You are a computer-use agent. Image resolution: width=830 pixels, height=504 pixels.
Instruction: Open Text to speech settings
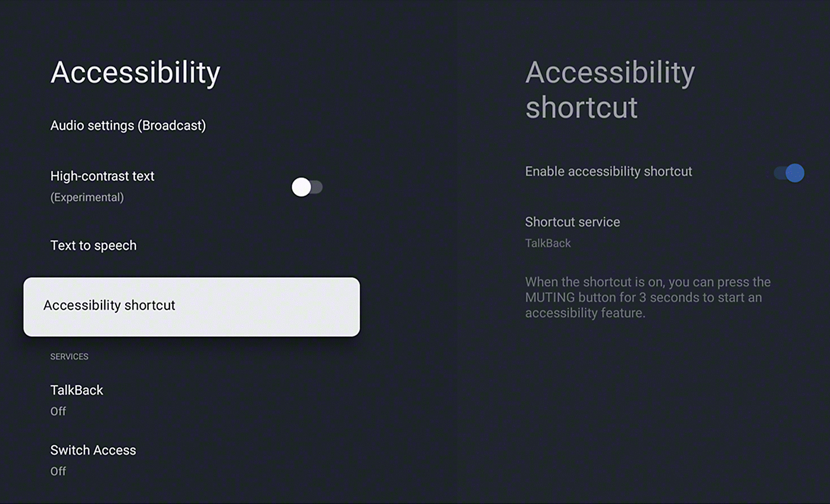(x=93, y=245)
